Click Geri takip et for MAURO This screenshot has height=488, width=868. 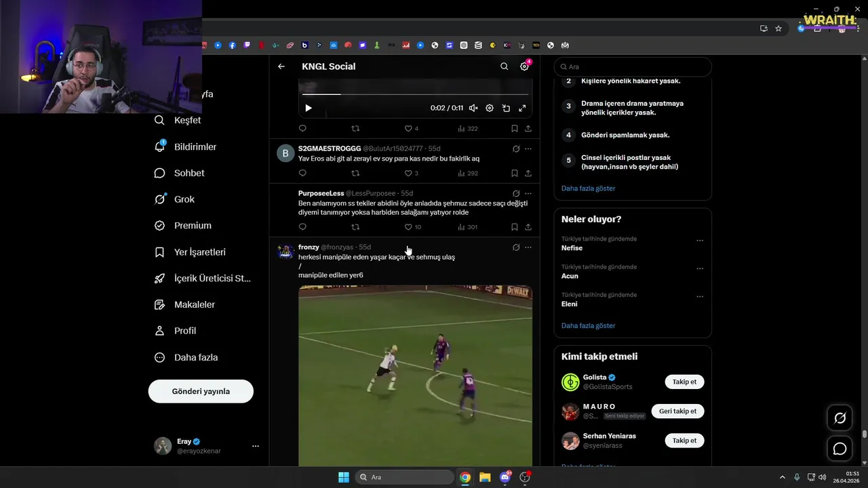click(x=677, y=411)
